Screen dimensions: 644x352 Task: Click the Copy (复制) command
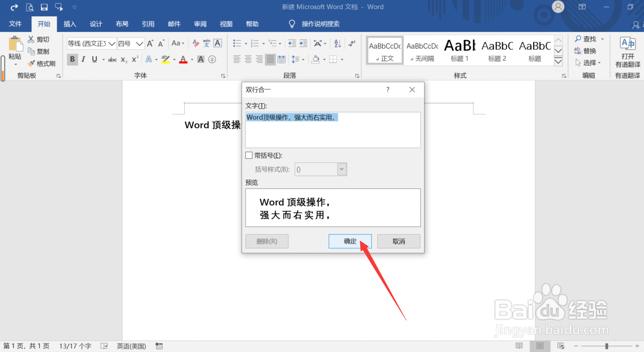pos(38,51)
